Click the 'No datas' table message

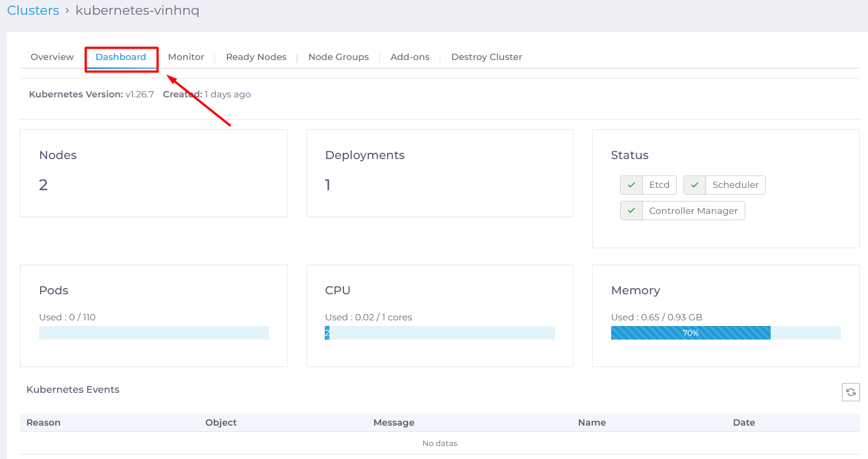pyautogui.click(x=440, y=443)
